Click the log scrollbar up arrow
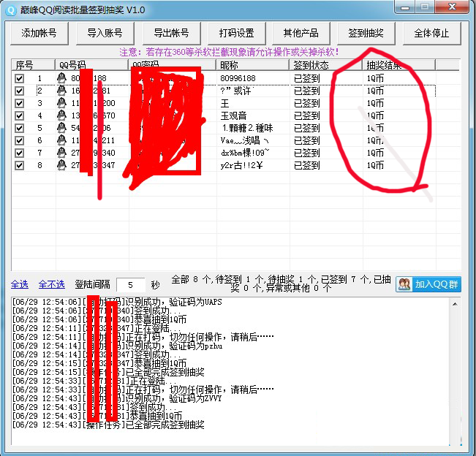476x456 pixels. (455, 304)
